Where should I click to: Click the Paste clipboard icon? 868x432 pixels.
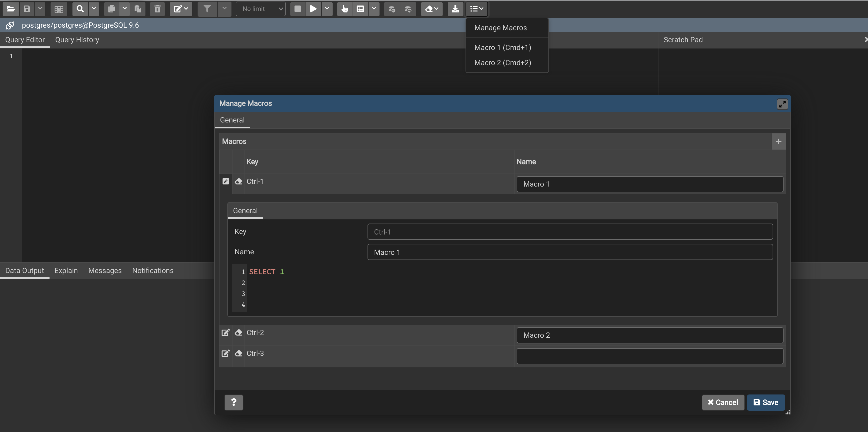(138, 9)
